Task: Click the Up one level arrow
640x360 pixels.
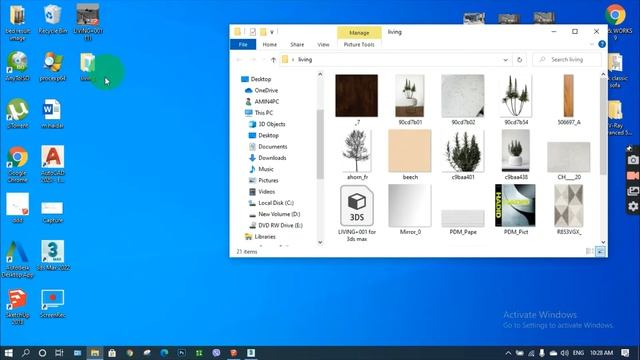Action: pyautogui.click(x=273, y=60)
